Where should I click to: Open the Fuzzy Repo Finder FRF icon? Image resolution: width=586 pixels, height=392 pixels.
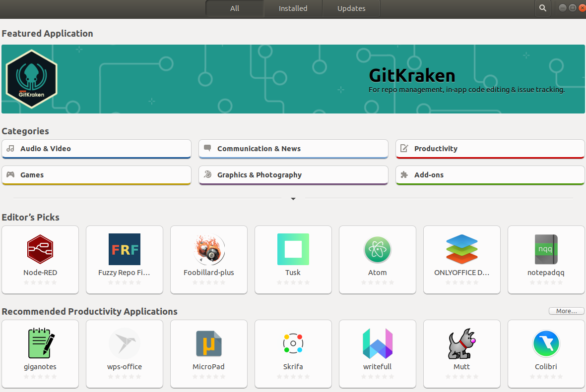click(x=125, y=249)
